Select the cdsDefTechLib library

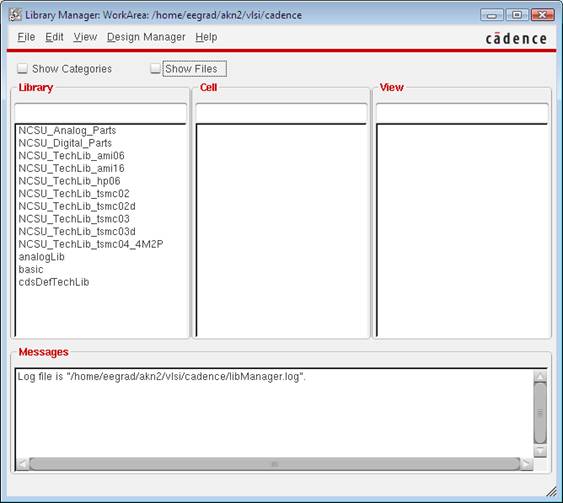(53, 282)
